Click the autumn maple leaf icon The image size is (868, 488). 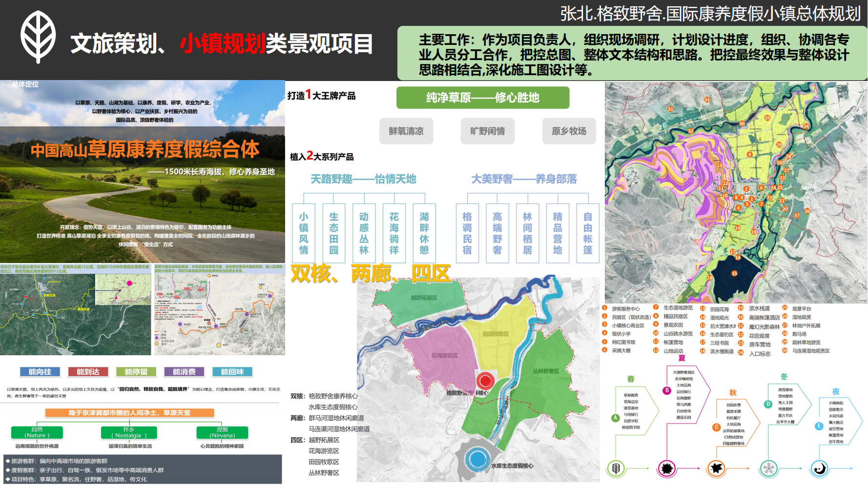[x=717, y=468]
